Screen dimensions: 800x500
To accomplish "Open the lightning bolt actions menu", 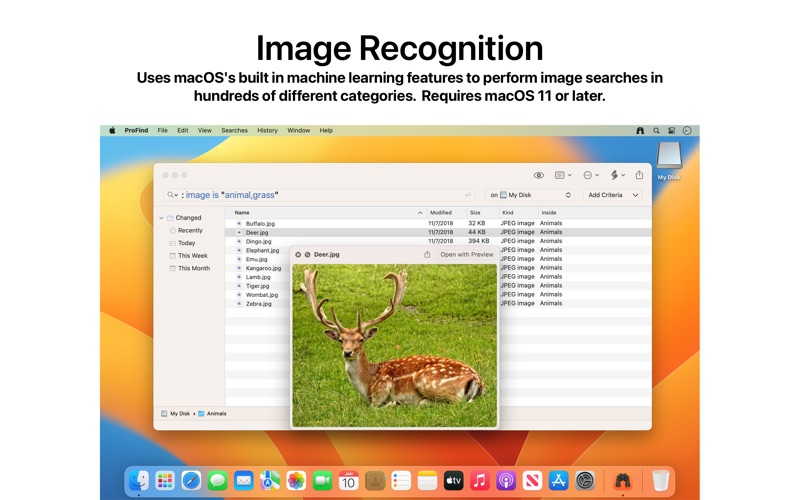I will (617, 175).
